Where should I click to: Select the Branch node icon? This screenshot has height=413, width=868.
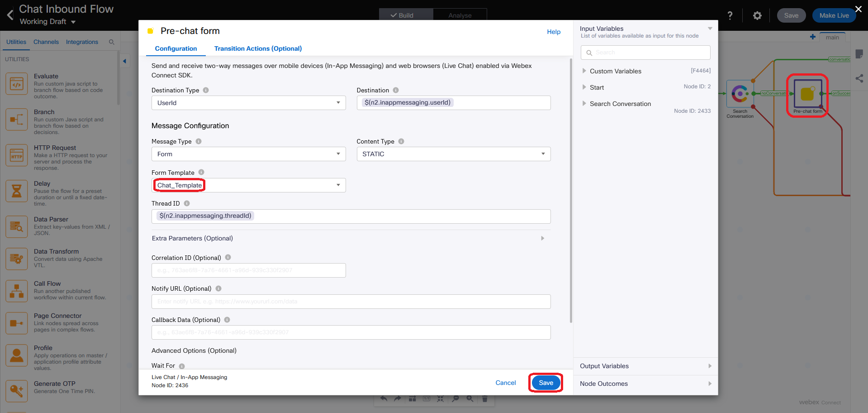click(x=17, y=120)
